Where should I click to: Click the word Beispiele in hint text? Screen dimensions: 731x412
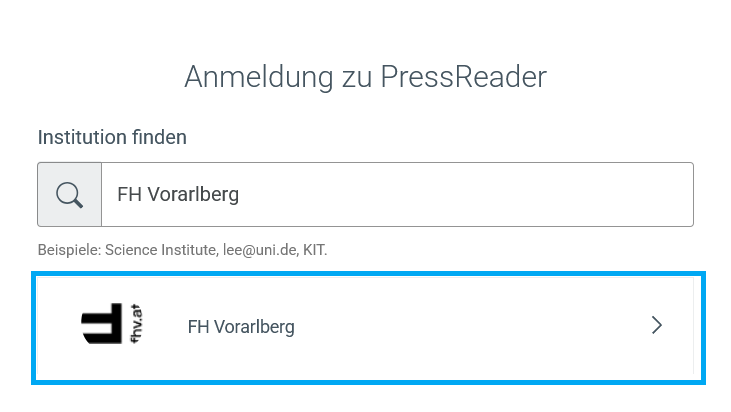click(69, 250)
